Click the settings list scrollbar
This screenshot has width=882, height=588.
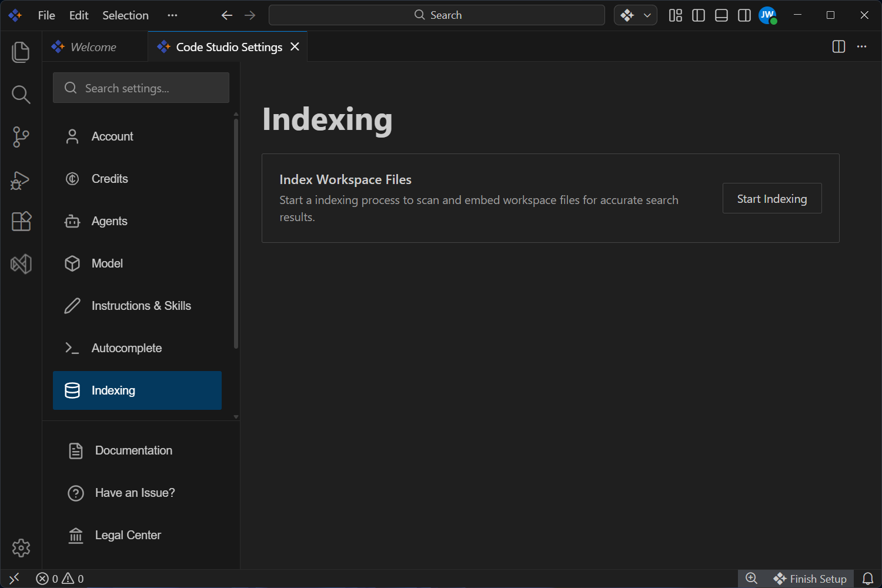[236, 233]
